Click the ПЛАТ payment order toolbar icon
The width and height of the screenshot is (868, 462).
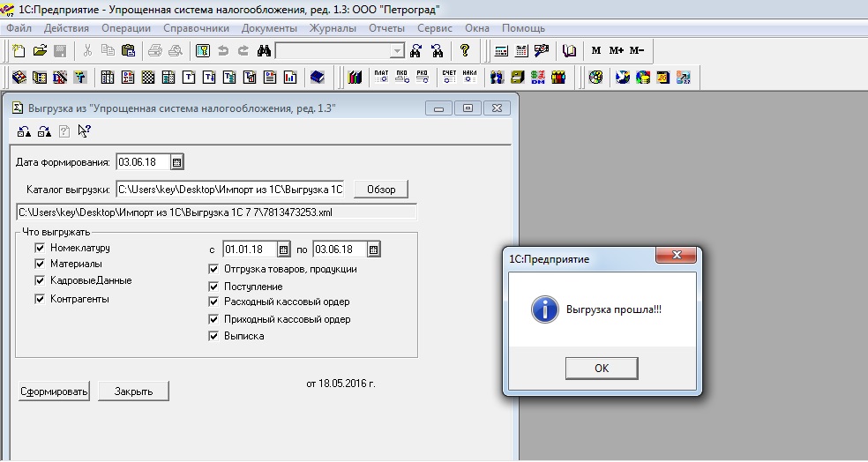coord(381,77)
